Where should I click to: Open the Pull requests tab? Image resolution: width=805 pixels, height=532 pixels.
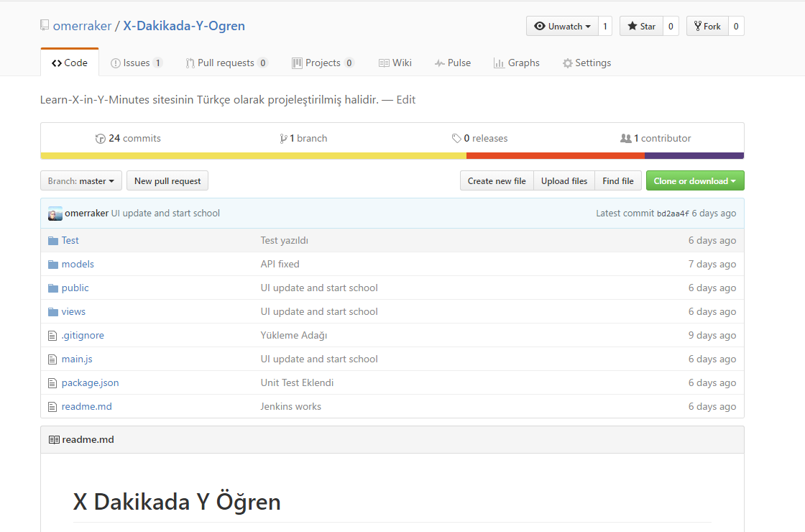click(226, 63)
